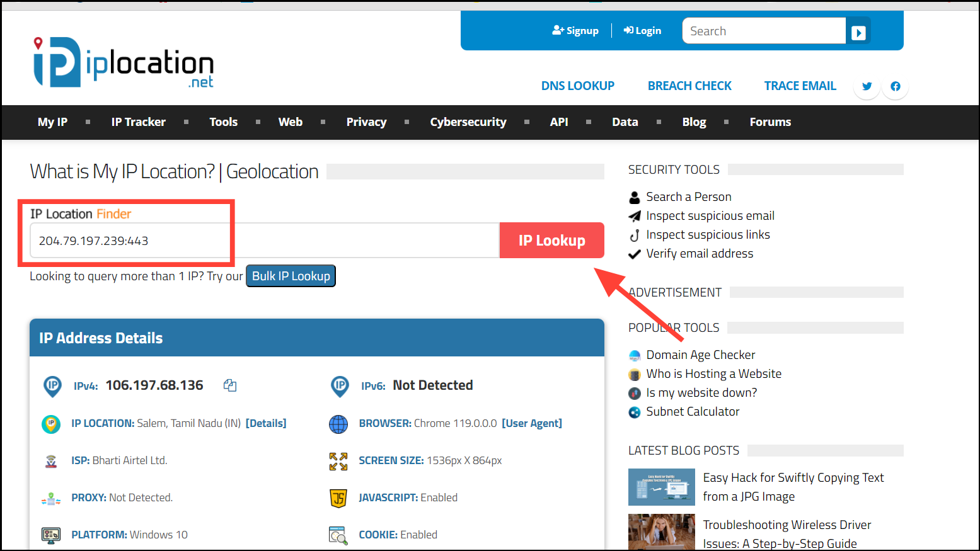Open the [User Agent] link

tap(532, 423)
